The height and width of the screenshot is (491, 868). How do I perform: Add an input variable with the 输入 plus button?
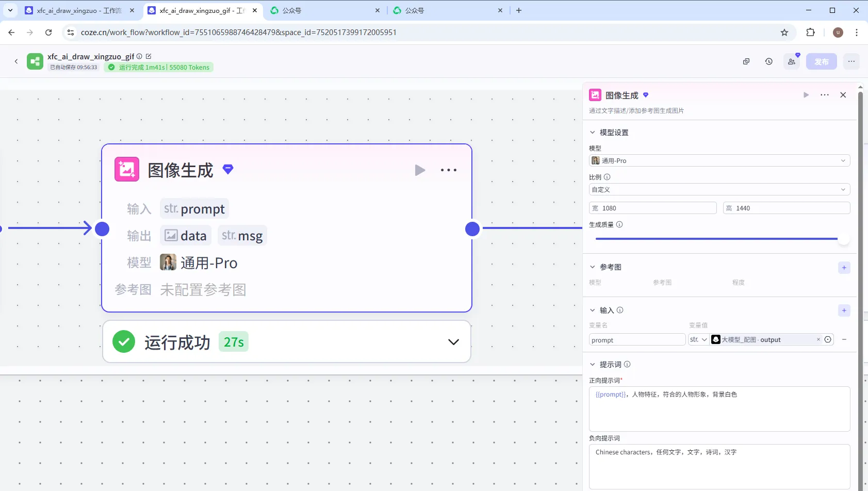click(844, 310)
